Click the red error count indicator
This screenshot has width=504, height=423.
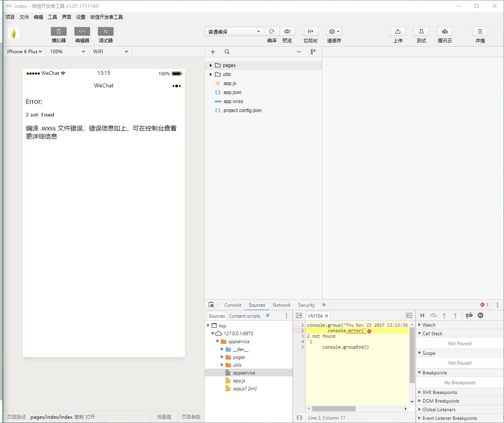point(484,305)
